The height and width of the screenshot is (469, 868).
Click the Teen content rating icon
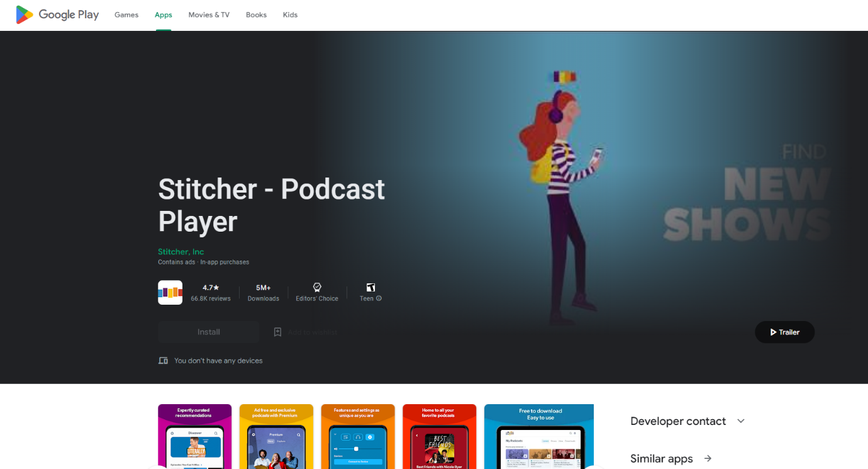(370, 287)
